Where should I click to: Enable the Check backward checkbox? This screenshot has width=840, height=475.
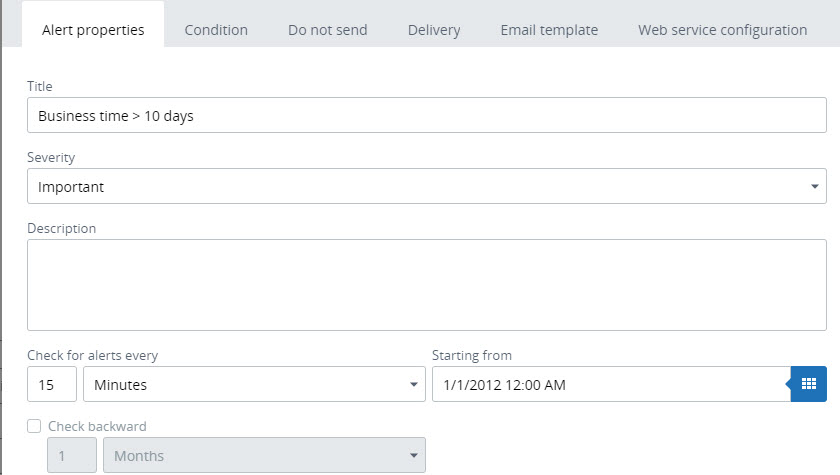[34, 426]
